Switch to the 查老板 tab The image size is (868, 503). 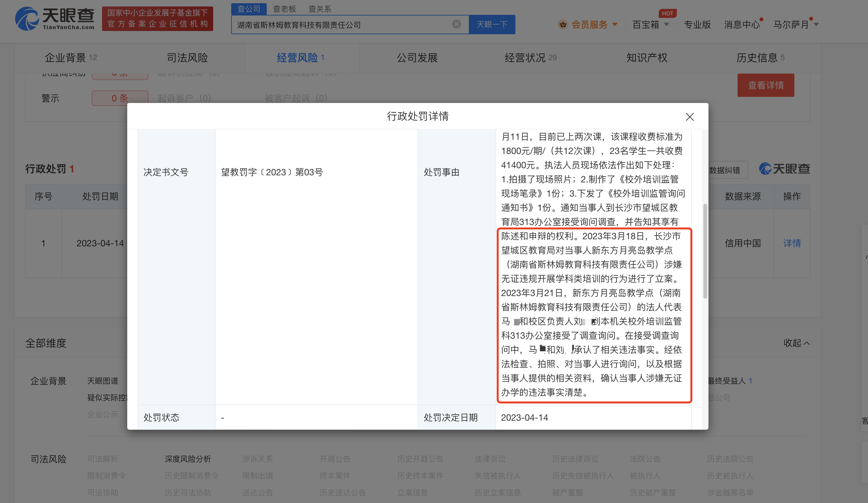tap(284, 9)
